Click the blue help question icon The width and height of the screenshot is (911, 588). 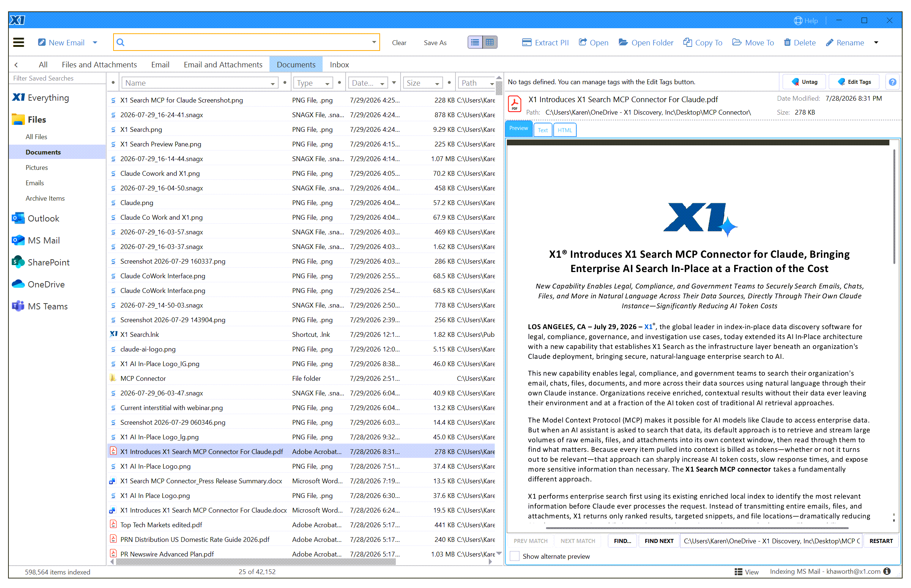tap(892, 82)
